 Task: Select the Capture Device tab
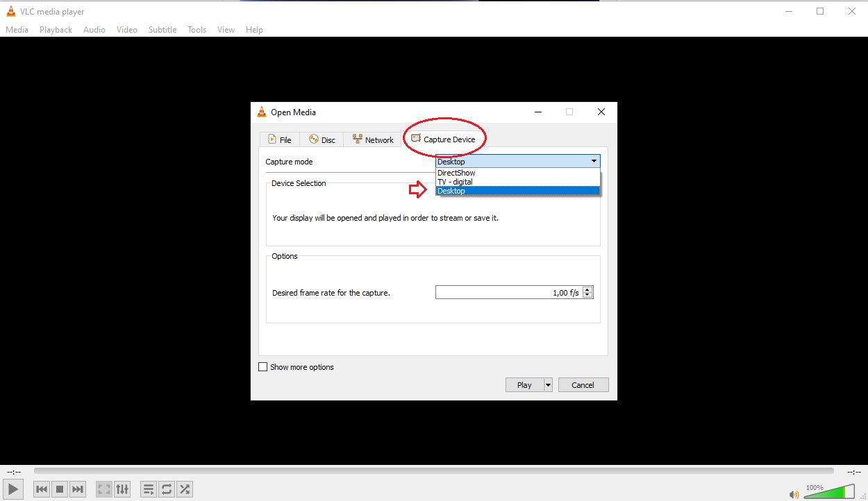pyautogui.click(x=444, y=139)
